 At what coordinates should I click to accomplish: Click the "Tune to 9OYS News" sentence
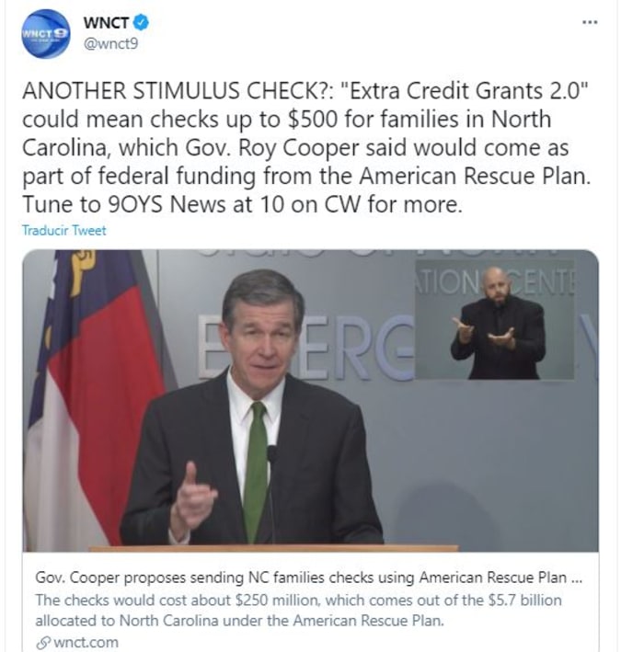pyautogui.click(x=243, y=204)
